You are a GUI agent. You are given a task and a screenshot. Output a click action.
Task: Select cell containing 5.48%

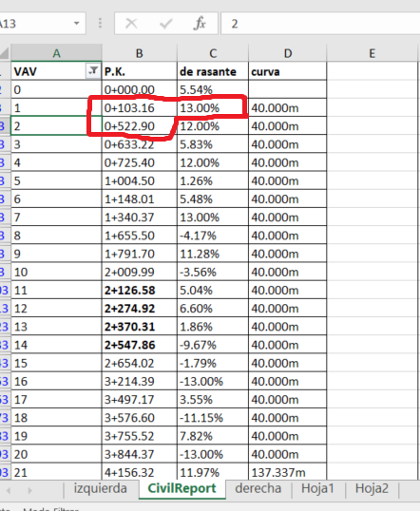coord(213,199)
